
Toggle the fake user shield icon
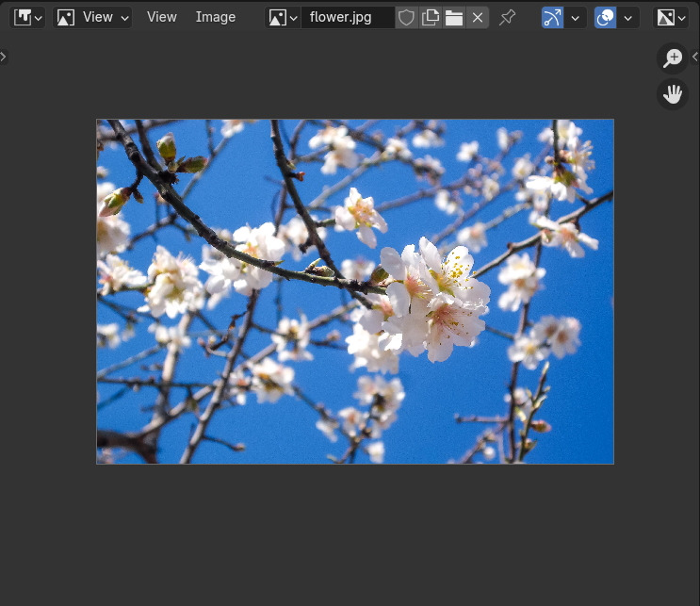pyautogui.click(x=406, y=18)
